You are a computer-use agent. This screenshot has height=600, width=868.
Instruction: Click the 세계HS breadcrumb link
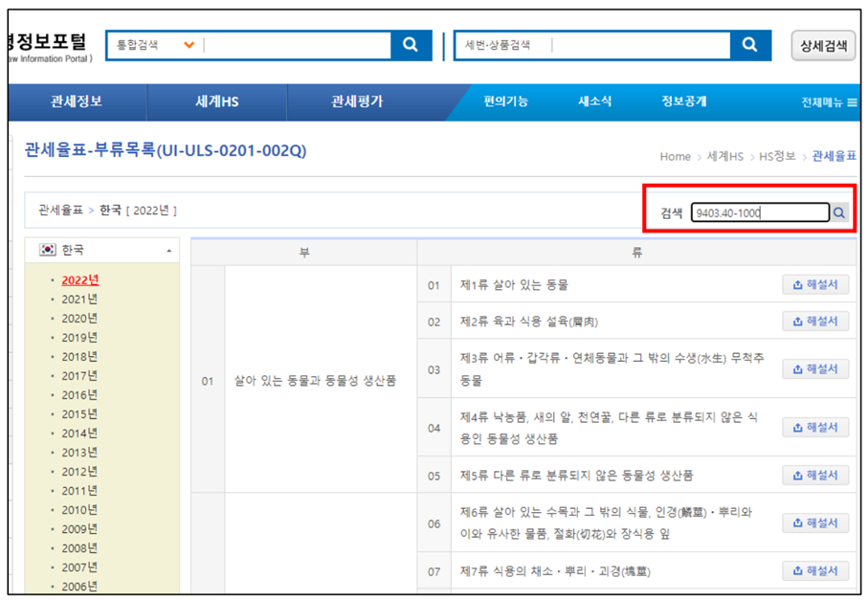coord(725,157)
